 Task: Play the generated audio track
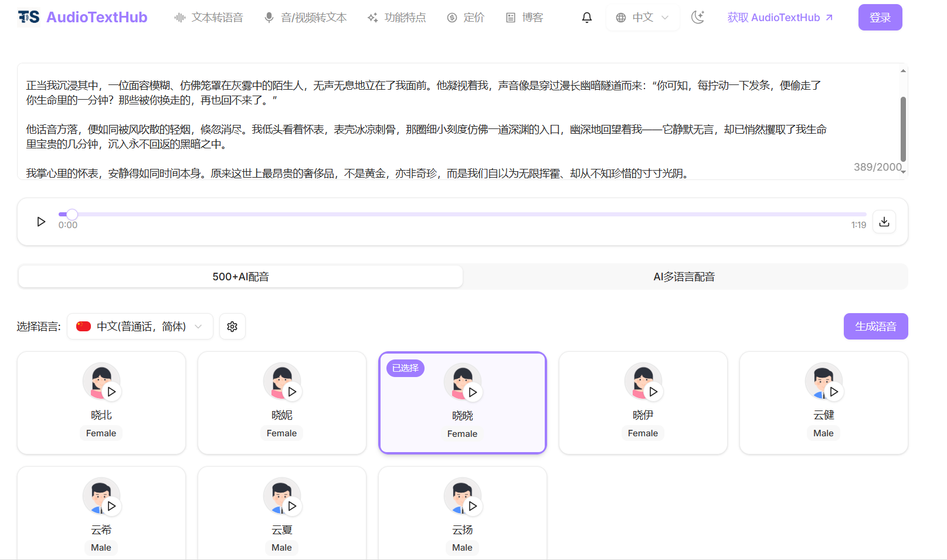pyautogui.click(x=41, y=222)
